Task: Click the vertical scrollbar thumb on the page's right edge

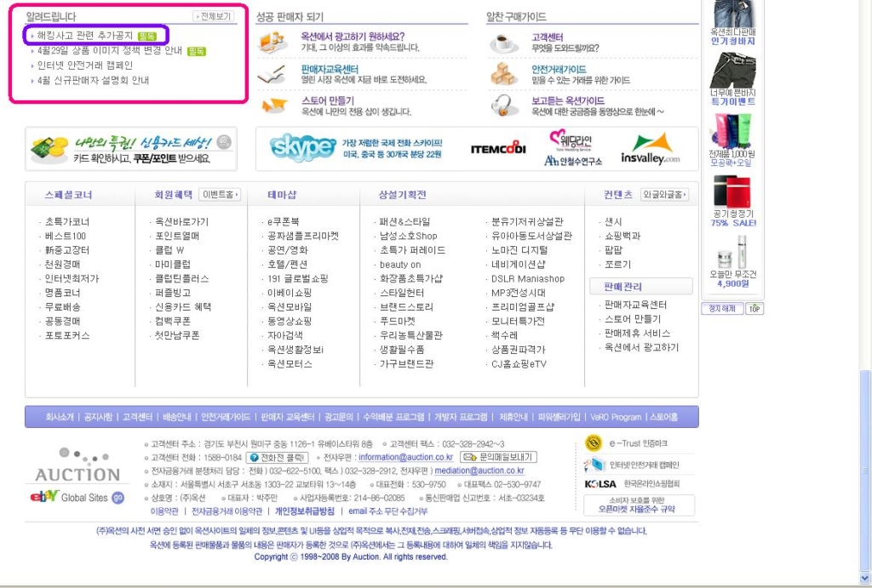Action: (x=865, y=472)
